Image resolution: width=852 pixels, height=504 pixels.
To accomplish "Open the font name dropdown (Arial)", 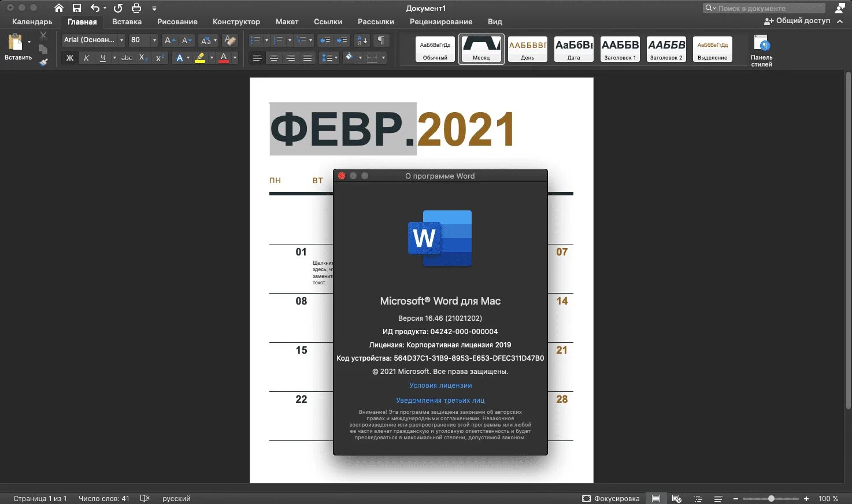I will [121, 40].
